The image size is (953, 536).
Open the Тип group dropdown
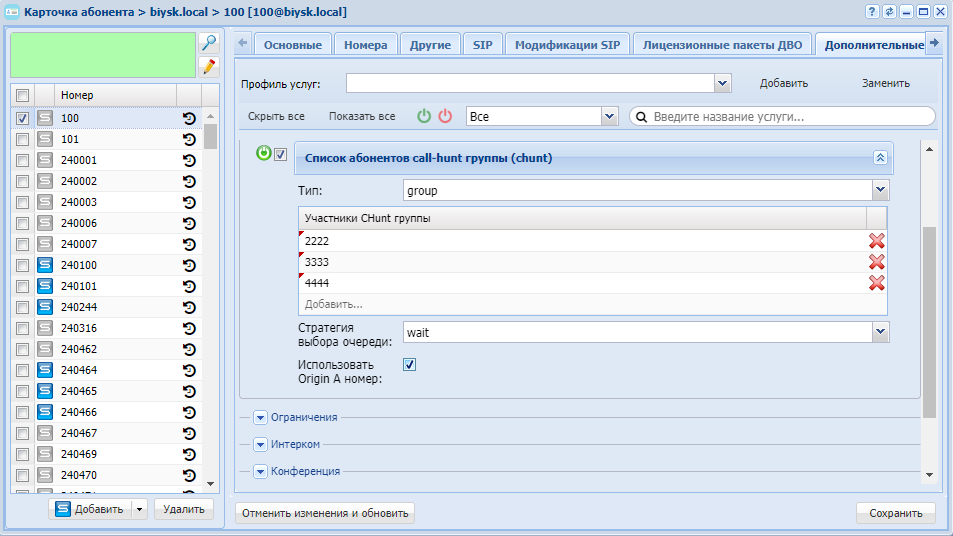pyautogui.click(x=880, y=190)
